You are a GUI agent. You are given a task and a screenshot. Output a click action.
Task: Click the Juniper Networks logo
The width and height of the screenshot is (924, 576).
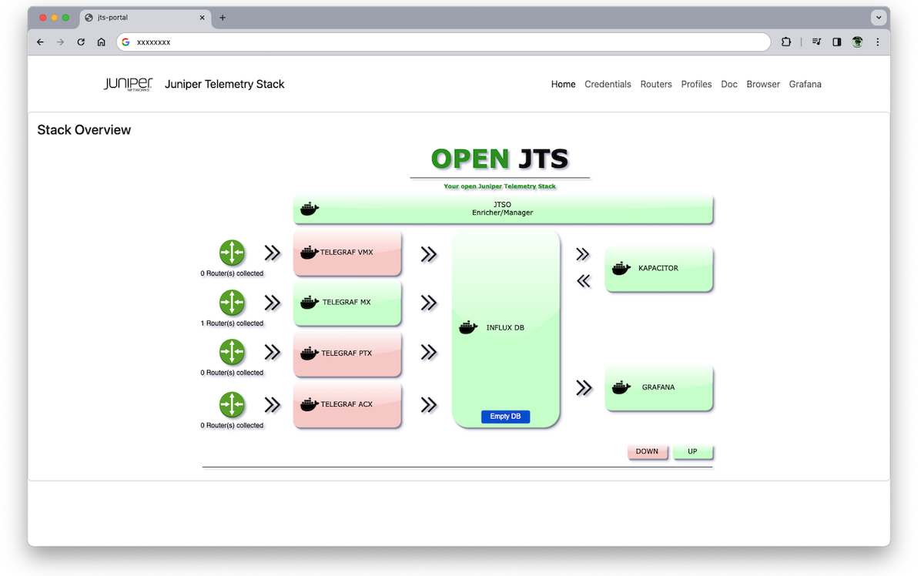click(x=129, y=84)
